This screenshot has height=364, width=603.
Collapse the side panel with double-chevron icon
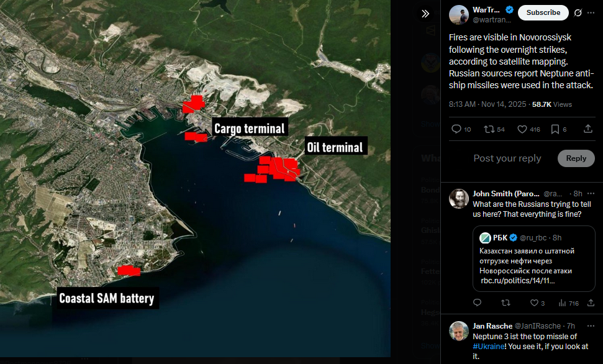tap(425, 14)
